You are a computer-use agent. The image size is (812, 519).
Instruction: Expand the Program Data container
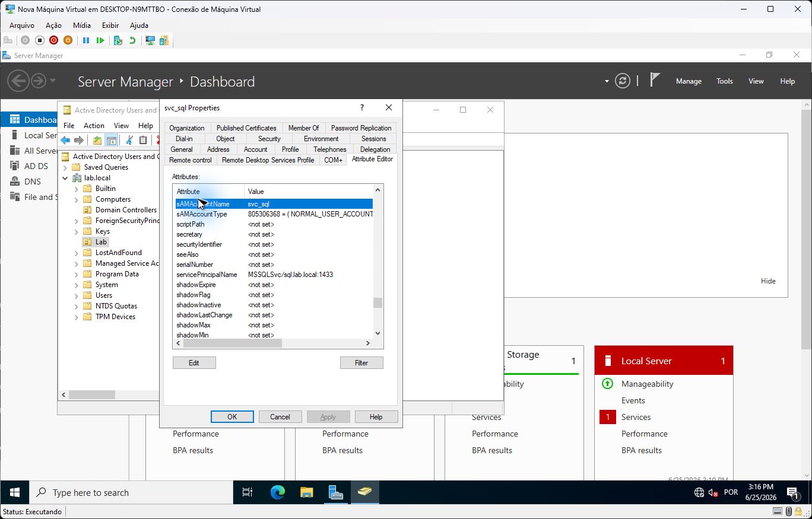pos(76,274)
